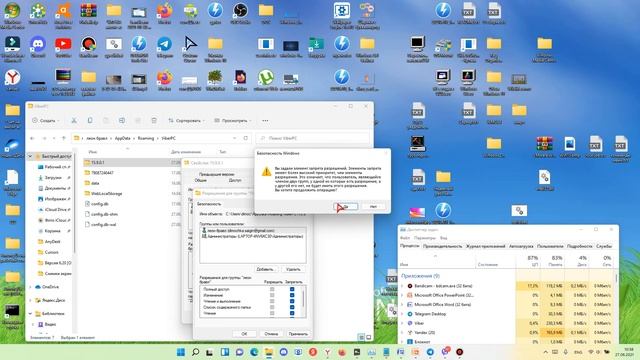Select the uTorrent desktop shortcut
The image size is (640, 360).
266,80
